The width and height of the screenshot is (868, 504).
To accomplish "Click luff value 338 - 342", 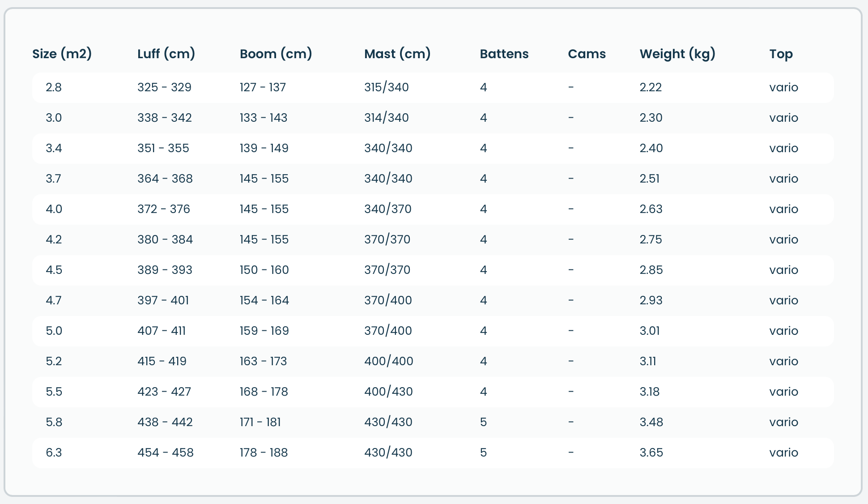I will [164, 118].
